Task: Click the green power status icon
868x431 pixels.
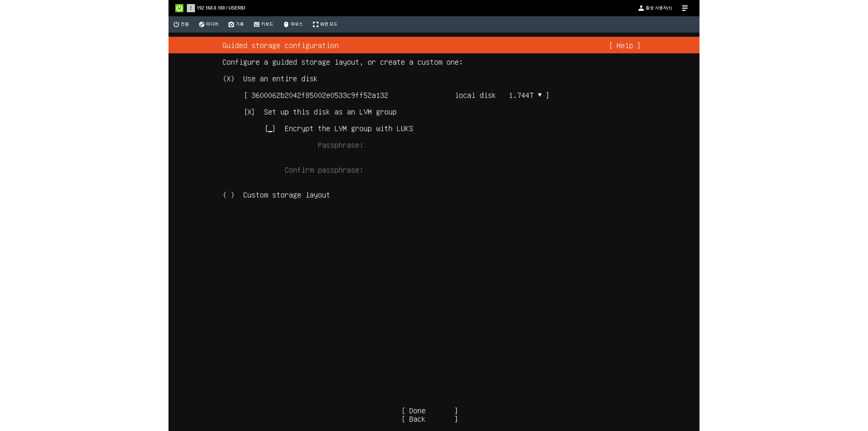Action: [x=179, y=8]
